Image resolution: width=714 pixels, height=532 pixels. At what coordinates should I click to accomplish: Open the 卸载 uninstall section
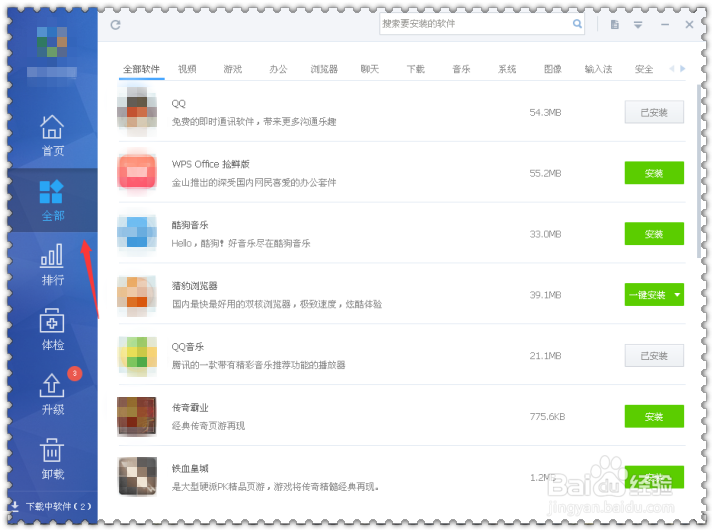(52, 459)
